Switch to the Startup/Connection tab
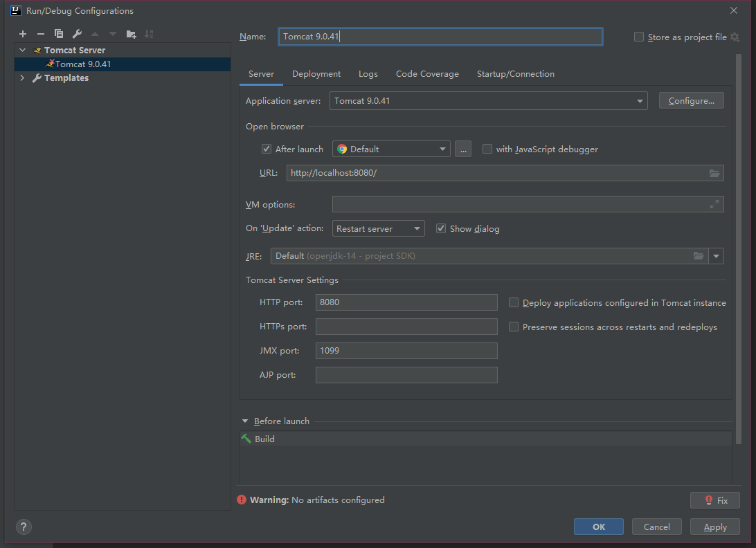Screen dimensions: 756x548 516,74
